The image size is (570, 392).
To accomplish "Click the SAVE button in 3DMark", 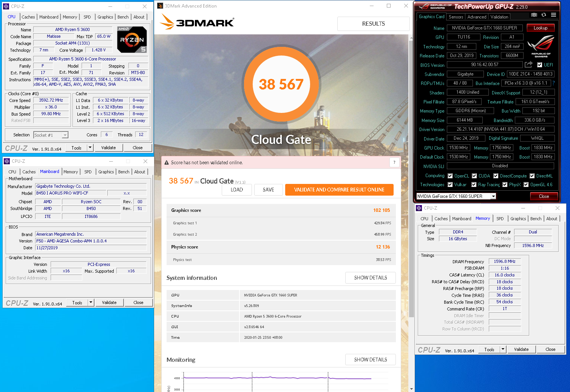I will point(269,190).
